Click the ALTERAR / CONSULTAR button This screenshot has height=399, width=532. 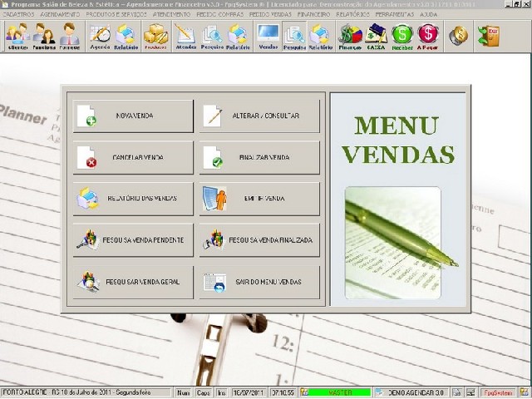(x=259, y=116)
